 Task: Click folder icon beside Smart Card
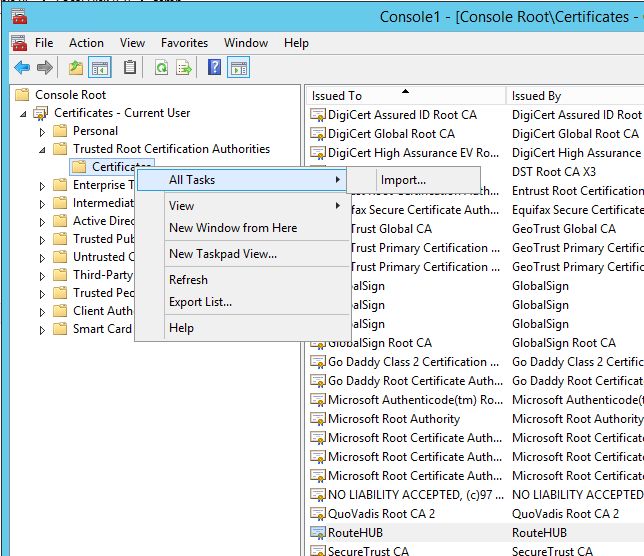tap(60, 329)
